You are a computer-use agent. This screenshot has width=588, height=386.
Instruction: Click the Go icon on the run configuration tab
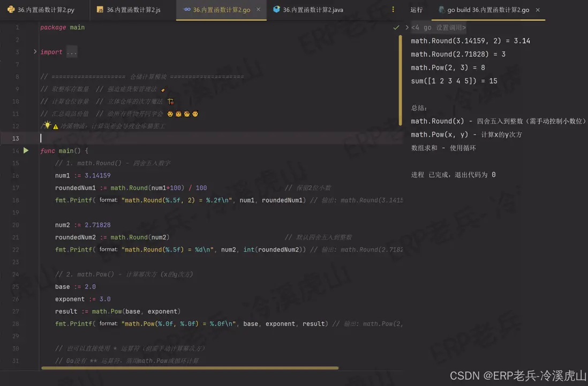tap(441, 10)
